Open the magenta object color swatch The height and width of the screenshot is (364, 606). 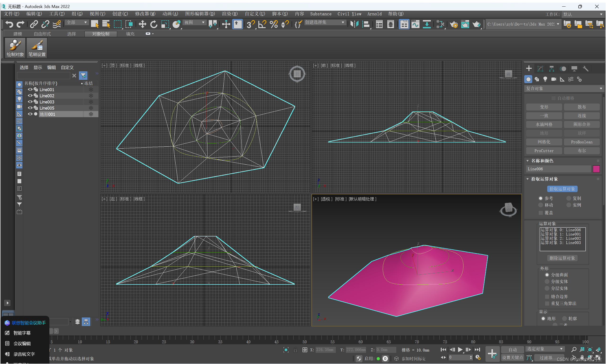click(x=596, y=169)
